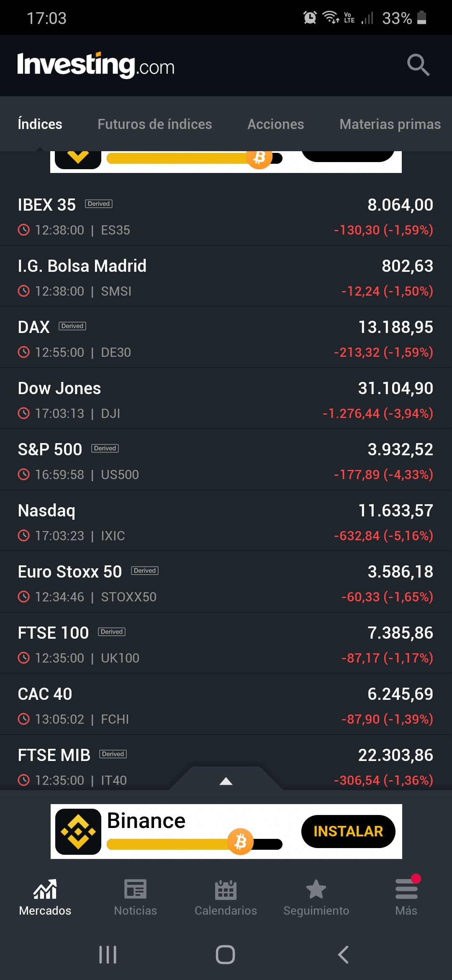Tap the Binance ad progress bar
This screenshot has height=980, width=452.
(195, 843)
